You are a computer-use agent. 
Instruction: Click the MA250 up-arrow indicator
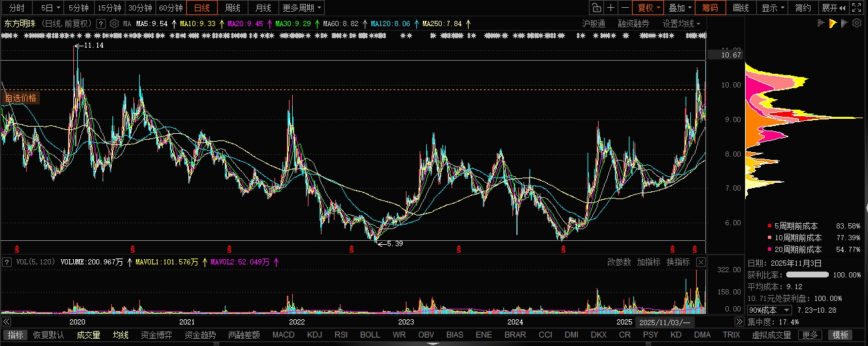468,24
